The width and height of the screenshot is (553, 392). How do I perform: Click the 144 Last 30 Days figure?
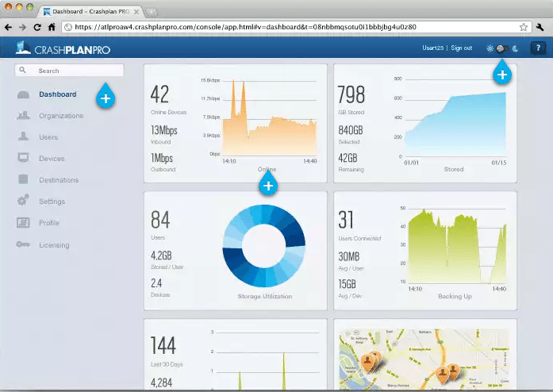(x=163, y=345)
